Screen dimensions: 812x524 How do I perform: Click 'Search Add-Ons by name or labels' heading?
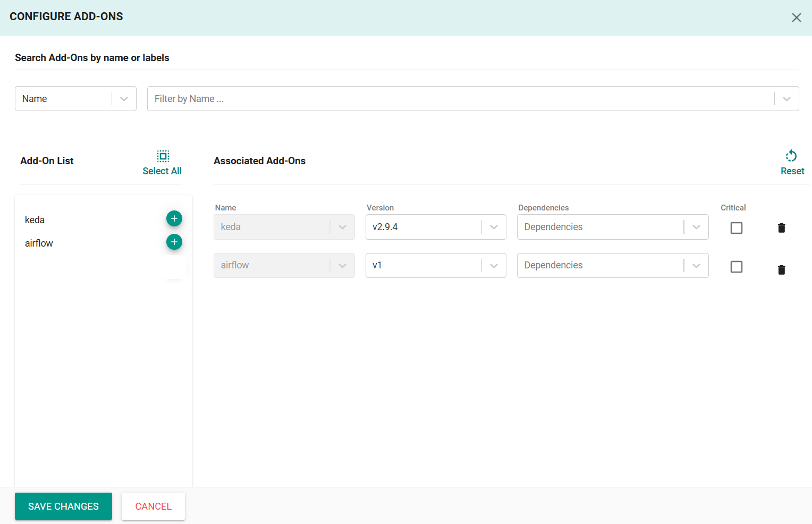tap(92, 58)
